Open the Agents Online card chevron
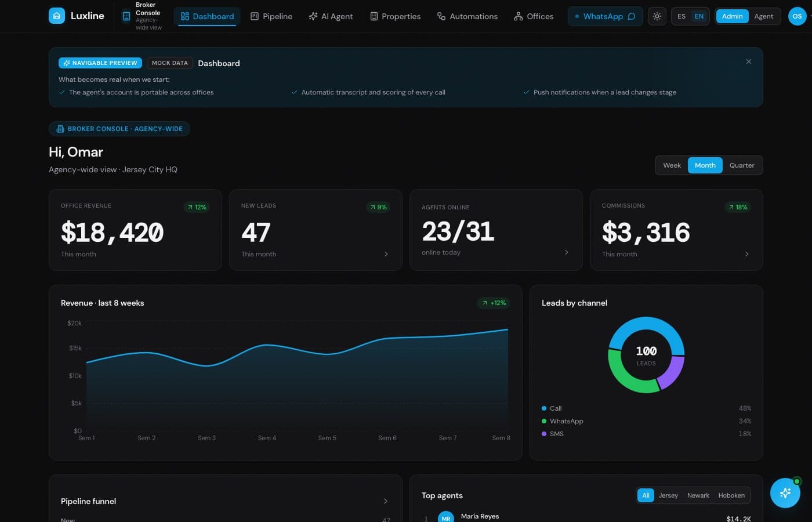Viewport: 812px width, 522px height. 567,252
